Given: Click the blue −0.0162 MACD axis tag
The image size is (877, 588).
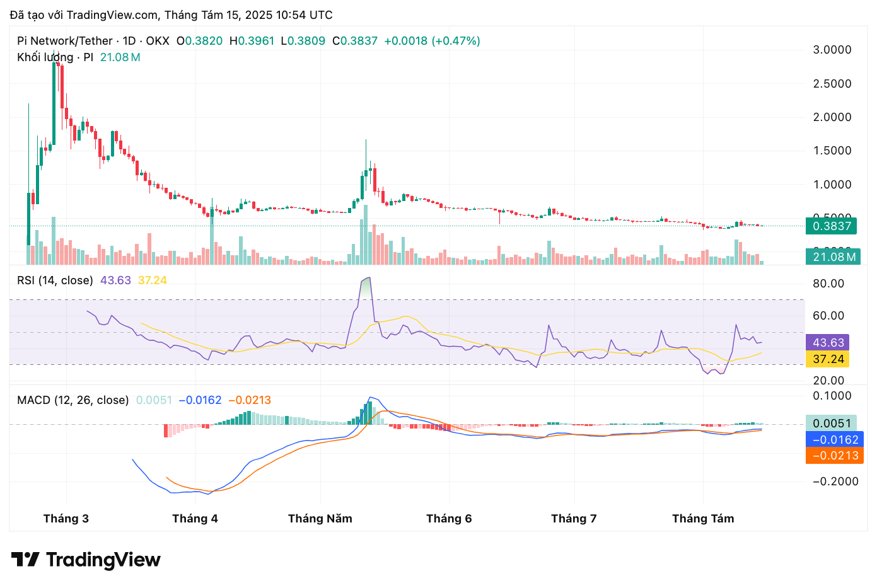Looking at the screenshot, I should pos(834,440).
